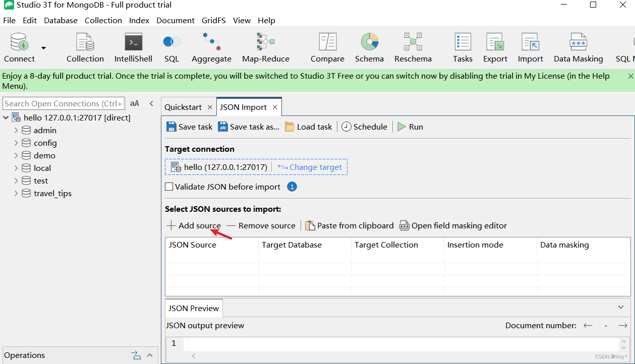Click Paste from clipboard
The height and width of the screenshot is (364, 635).
[x=350, y=225]
